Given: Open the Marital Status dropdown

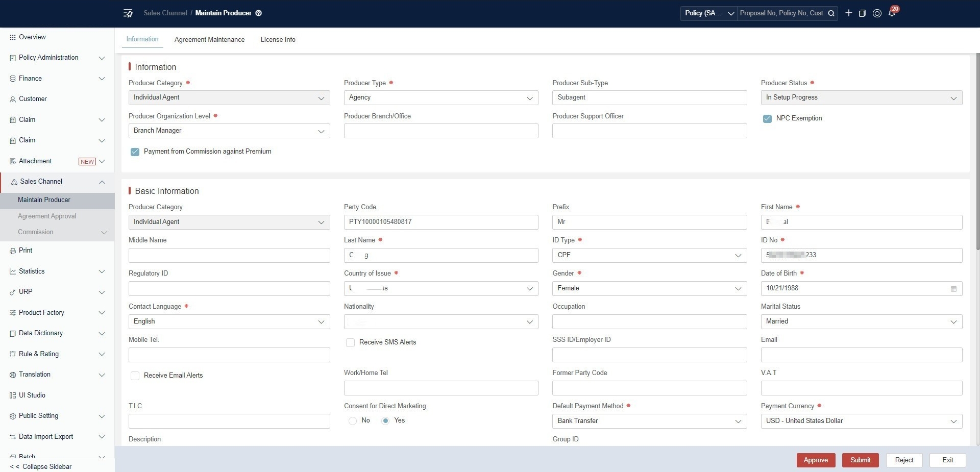Looking at the screenshot, I should [x=862, y=321].
